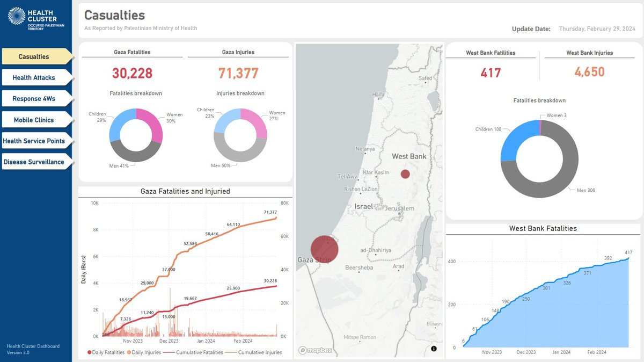Click Gaza fatalities value 30,228

[133, 74]
